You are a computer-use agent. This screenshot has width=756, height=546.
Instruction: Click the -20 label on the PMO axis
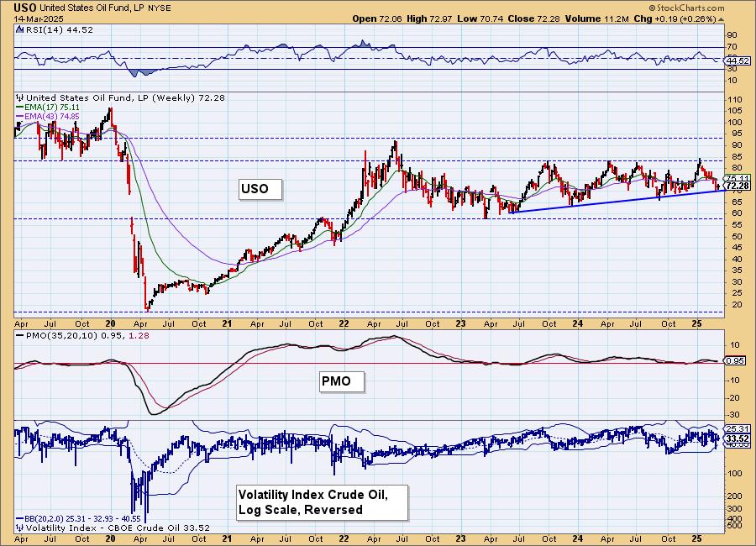[x=733, y=398]
